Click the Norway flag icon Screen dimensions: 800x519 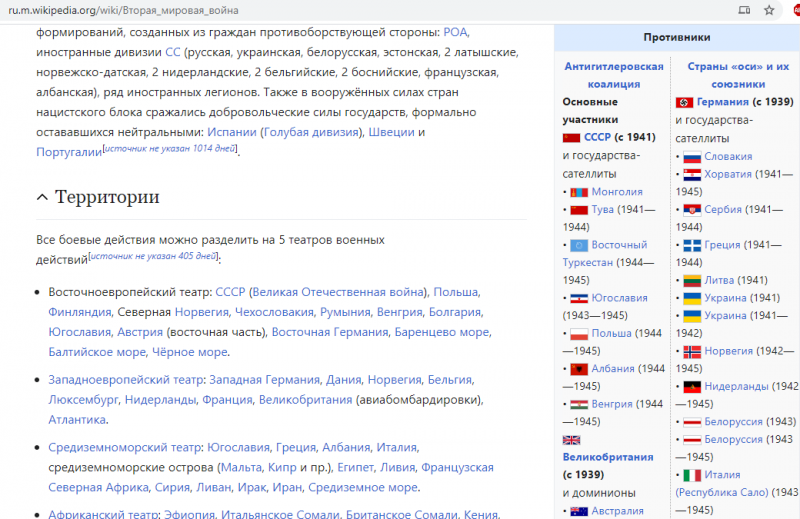pos(691,352)
